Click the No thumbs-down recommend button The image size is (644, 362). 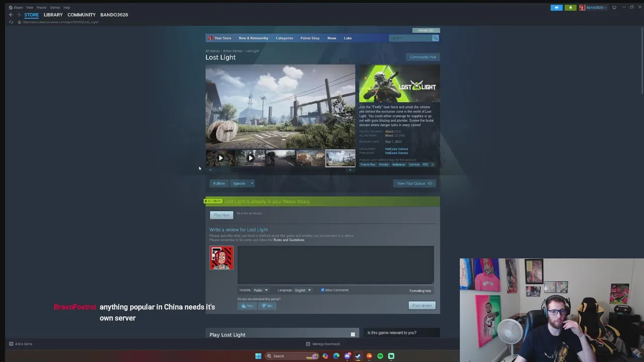pyautogui.click(x=267, y=306)
